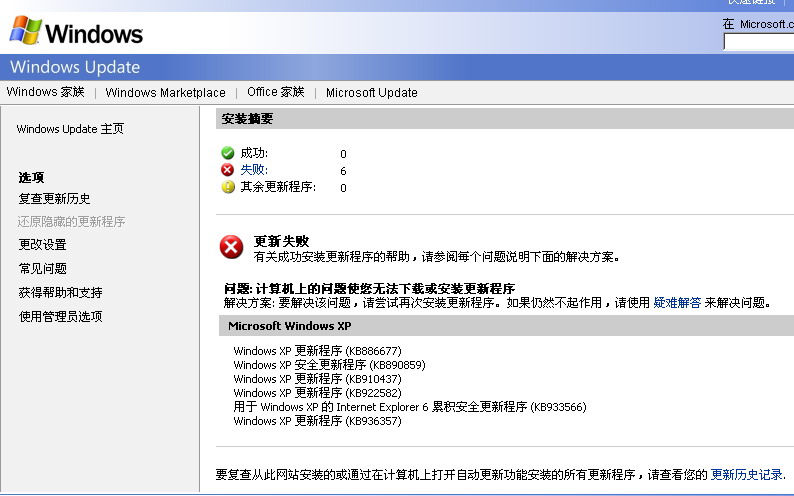
Task: Click the Windows wordmark text
Action: tap(94, 34)
